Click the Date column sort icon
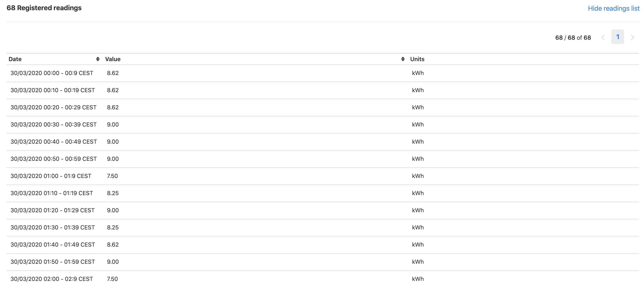 (x=98, y=59)
